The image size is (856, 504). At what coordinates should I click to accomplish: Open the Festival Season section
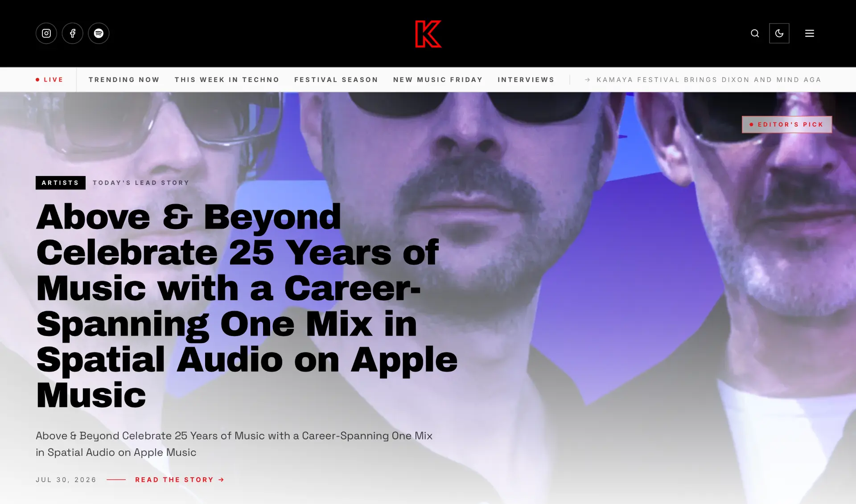336,80
